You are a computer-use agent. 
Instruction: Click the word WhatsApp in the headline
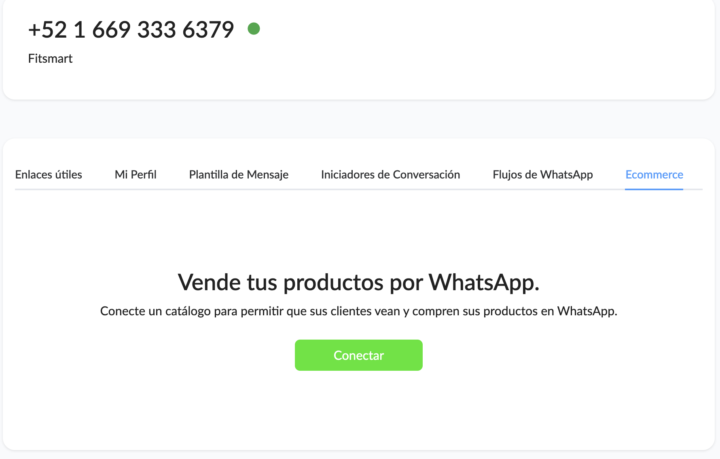pos(484,282)
